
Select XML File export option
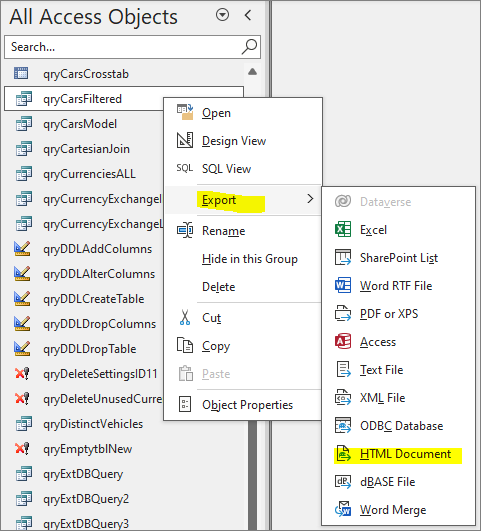coord(398,398)
